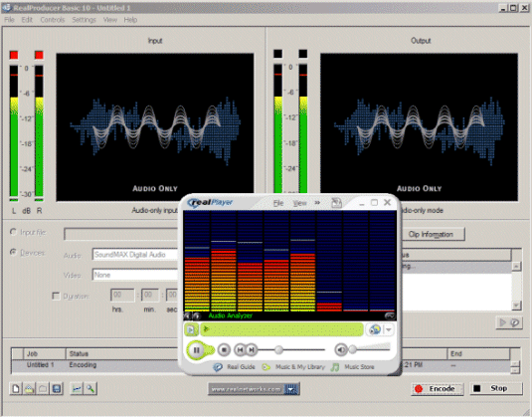This screenshot has width=532, height=417.
Task: Open the File menu in RealProducer
Action: point(9,20)
